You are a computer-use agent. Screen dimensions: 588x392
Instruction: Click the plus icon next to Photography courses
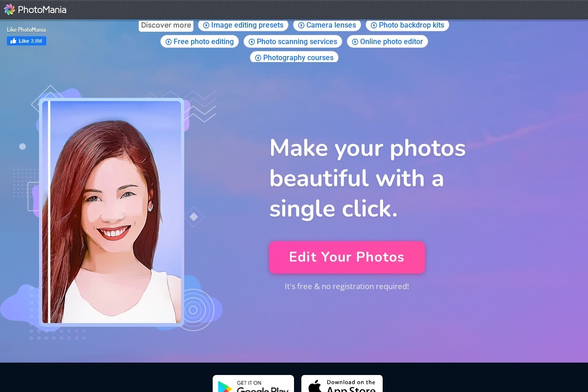[258, 57]
